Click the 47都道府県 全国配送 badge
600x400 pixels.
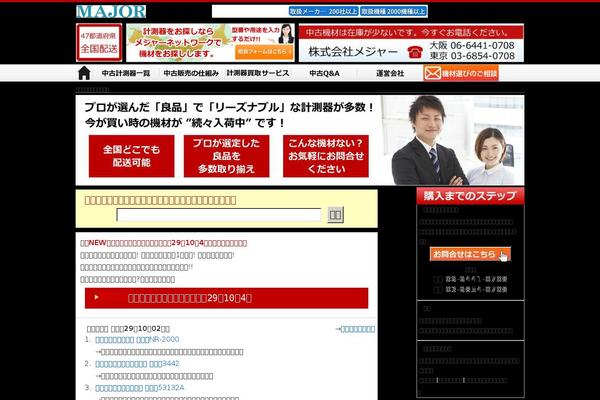pos(99,42)
